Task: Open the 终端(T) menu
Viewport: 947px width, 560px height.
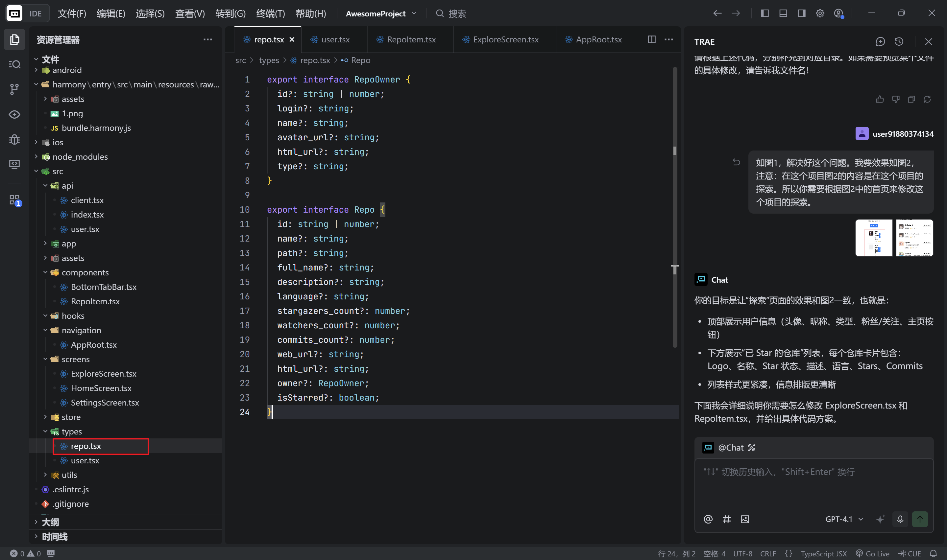Action: coord(270,13)
